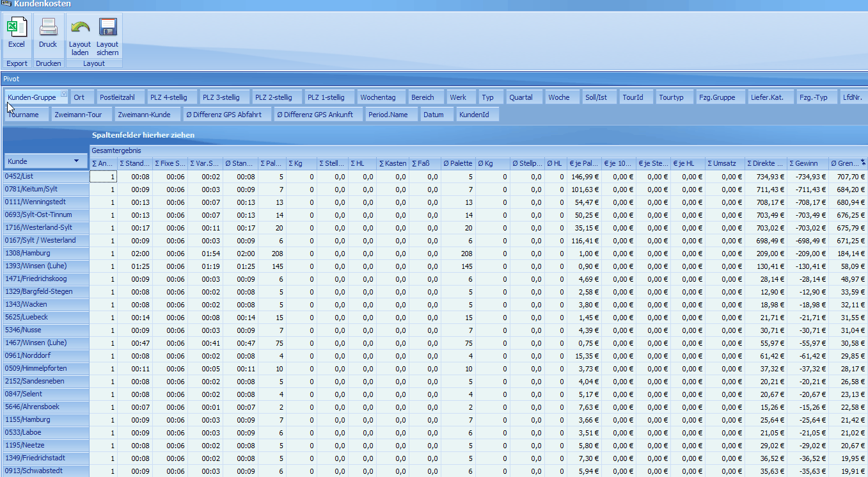Select row 1471/Friedrichskoog
The width and height of the screenshot is (868, 477).
[45, 279]
